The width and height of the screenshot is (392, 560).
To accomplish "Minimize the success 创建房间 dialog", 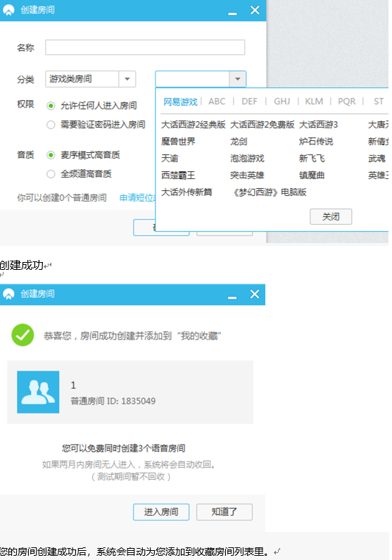I will pos(232,296).
